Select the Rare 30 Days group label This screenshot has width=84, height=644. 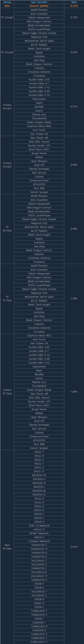7,547
